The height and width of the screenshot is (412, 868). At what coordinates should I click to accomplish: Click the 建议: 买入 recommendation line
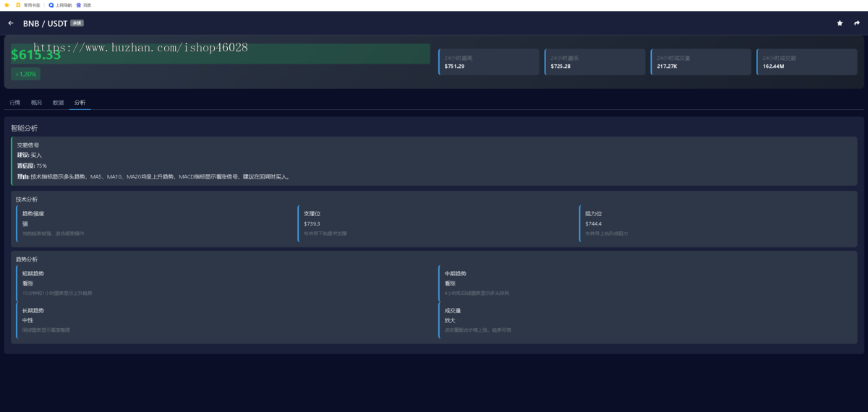coord(30,155)
